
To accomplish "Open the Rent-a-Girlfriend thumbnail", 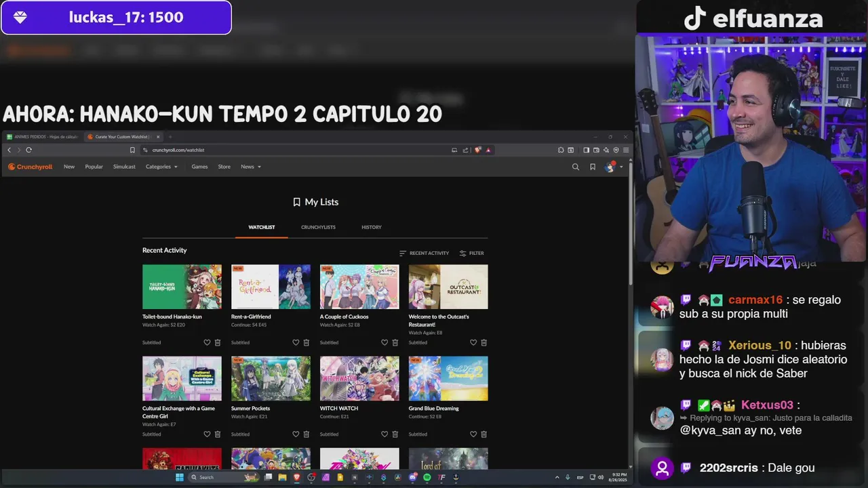I will pyautogui.click(x=271, y=287).
